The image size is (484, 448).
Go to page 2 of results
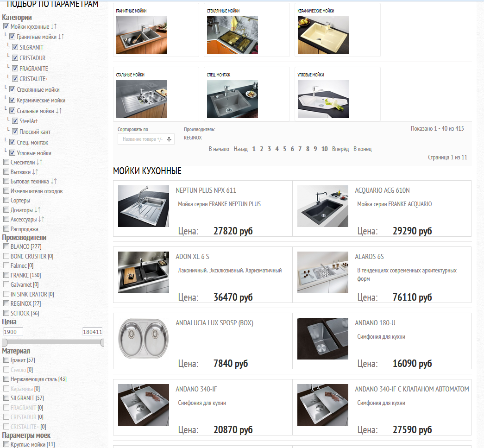click(261, 149)
